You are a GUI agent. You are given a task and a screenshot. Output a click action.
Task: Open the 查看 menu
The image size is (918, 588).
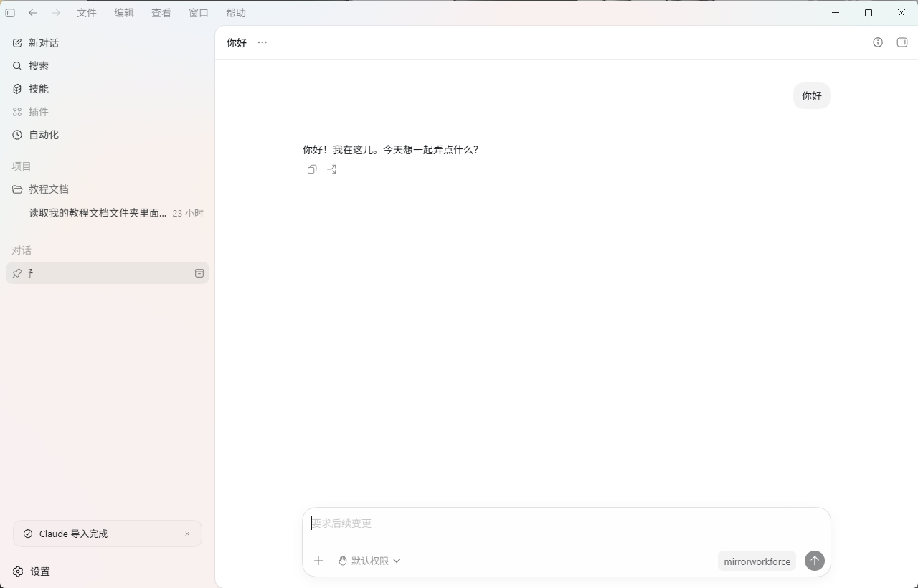pos(161,13)
